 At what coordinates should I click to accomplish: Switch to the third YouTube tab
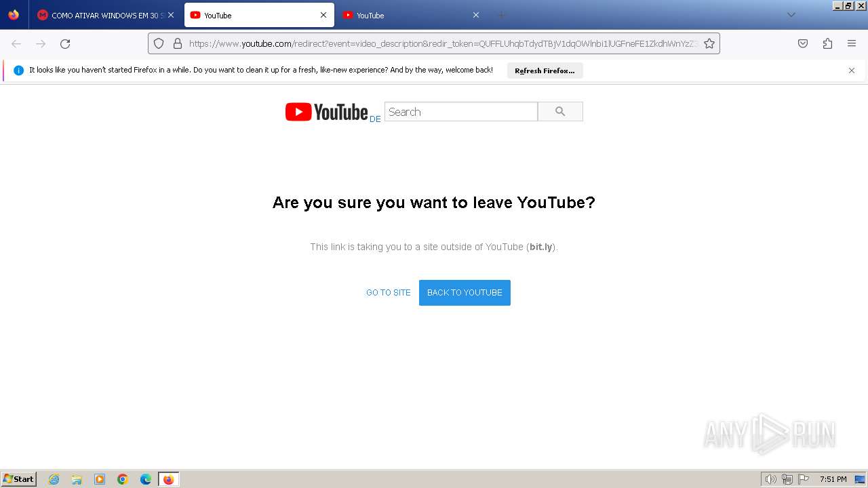tap(412, 15)
